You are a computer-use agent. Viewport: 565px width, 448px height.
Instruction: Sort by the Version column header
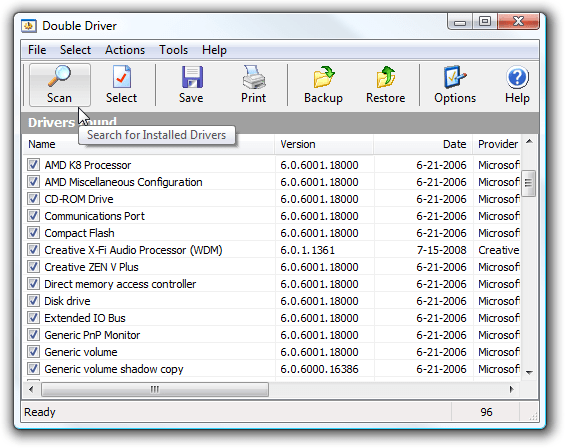click(x=324, y=144)
